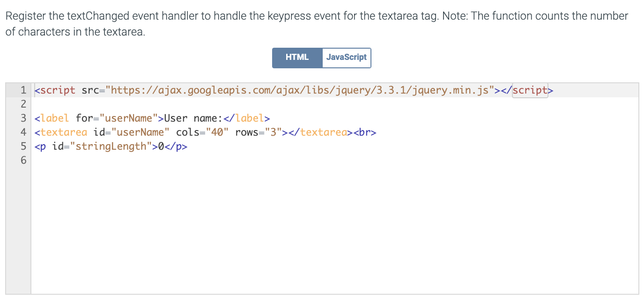Click line number 4 in the editor
Viewport: 644px width, 298px height.
click(23, 132)
